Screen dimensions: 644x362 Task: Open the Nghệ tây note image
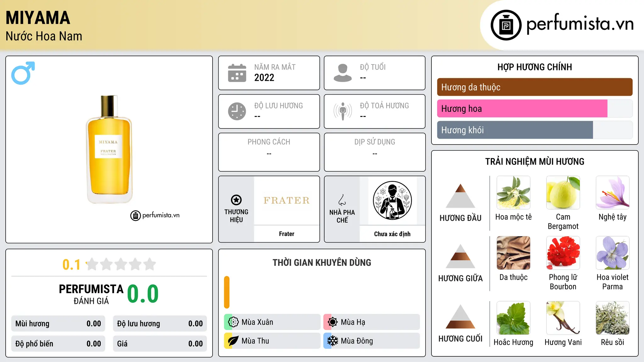(613, 193)
